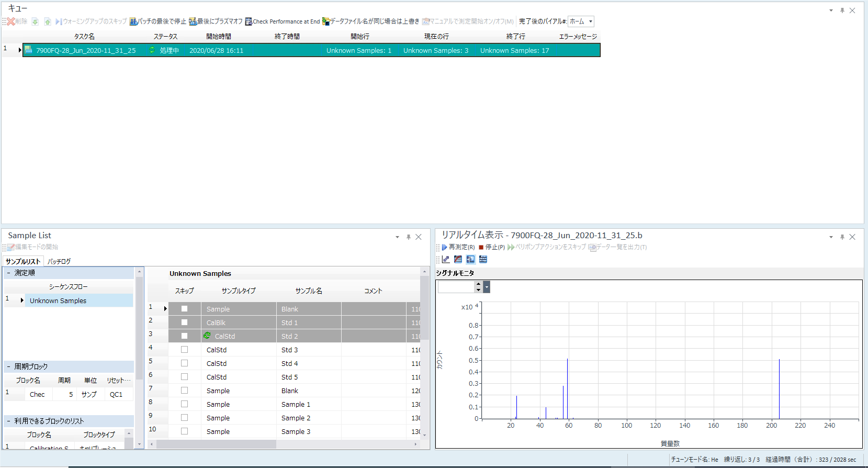Open the キュー panel options dropdown arrow
This screenshot has height=468, width=868.
tap(831, 10)
